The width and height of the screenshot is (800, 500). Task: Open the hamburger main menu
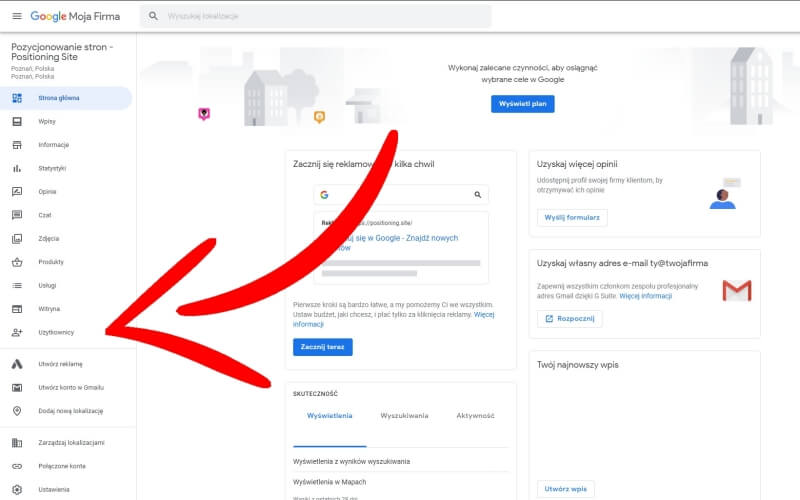pyautogui.click(x=17, y=16)
